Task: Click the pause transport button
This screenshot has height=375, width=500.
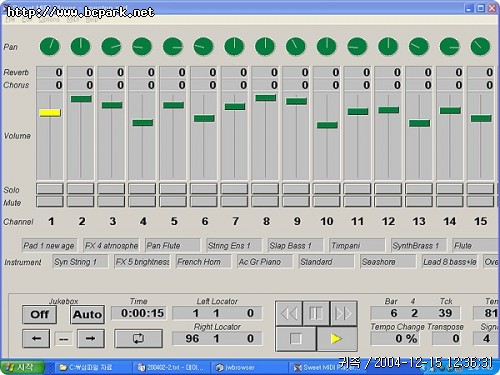Action: pos(316,313)
